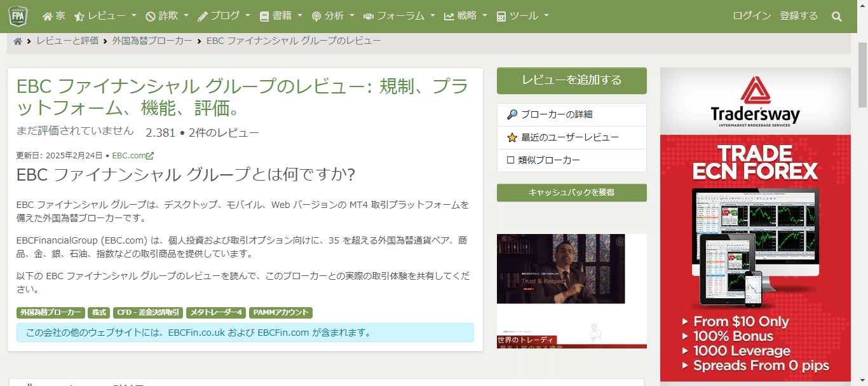Click the house icon next to 家
This screenshot has height=386, width=868.
[x=48, y=17]
